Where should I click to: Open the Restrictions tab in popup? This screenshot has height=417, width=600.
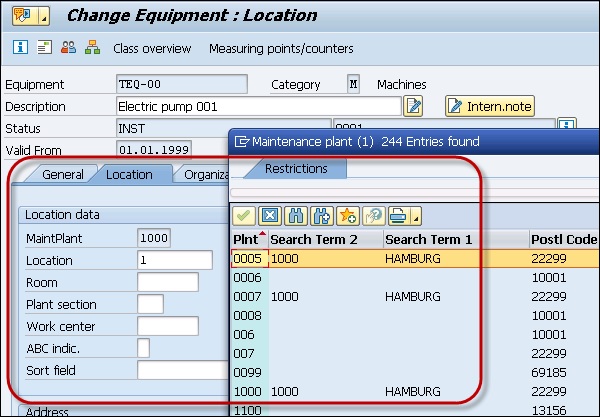[295, 169]
